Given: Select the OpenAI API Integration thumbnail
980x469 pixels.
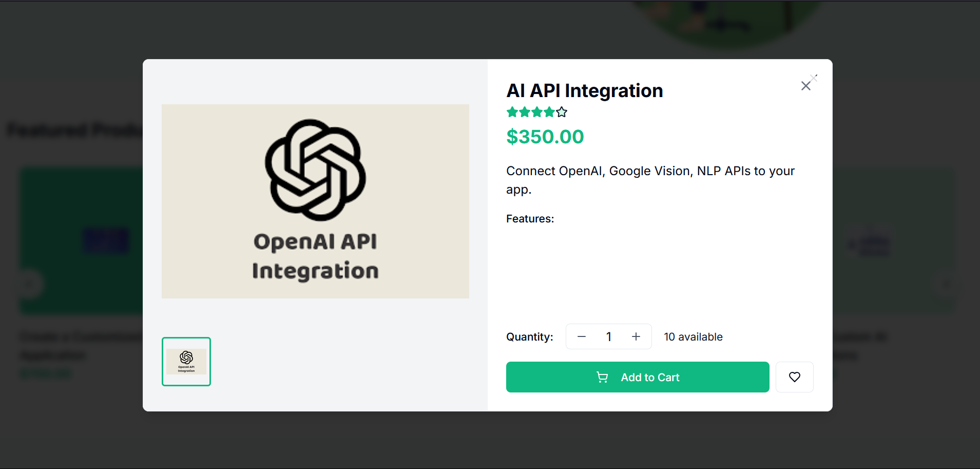Looking at the screenshot, I should 186,362.
